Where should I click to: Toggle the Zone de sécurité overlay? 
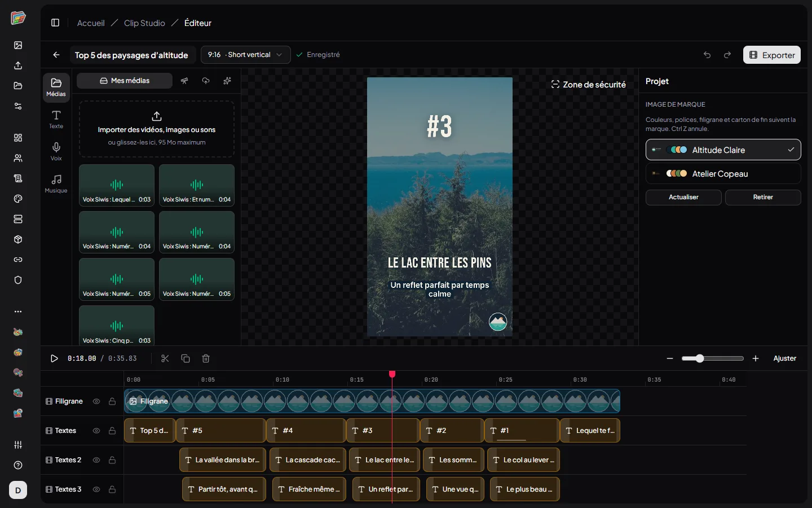click(x=588, y=85)
